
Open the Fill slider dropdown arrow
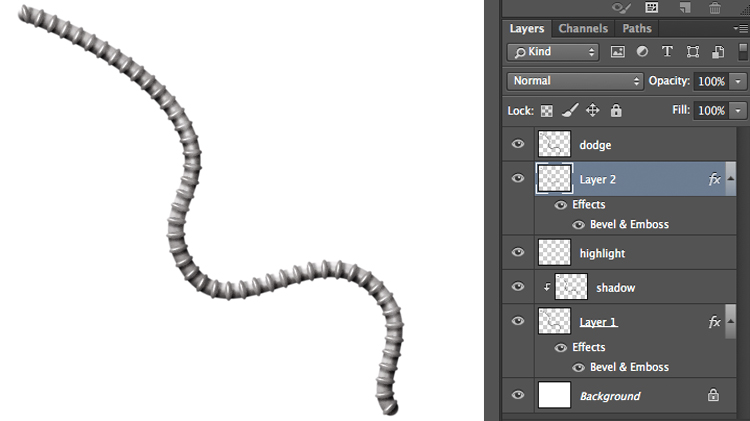tap(738, 111)
